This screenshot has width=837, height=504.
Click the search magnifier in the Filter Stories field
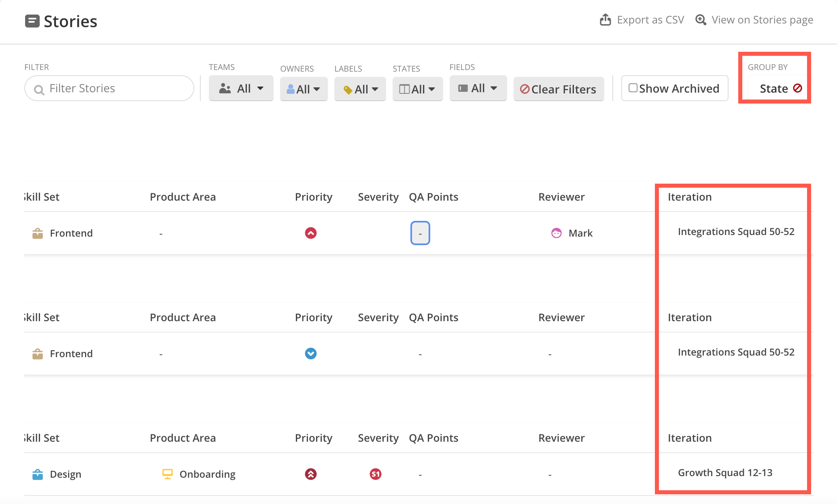point(38,89)
